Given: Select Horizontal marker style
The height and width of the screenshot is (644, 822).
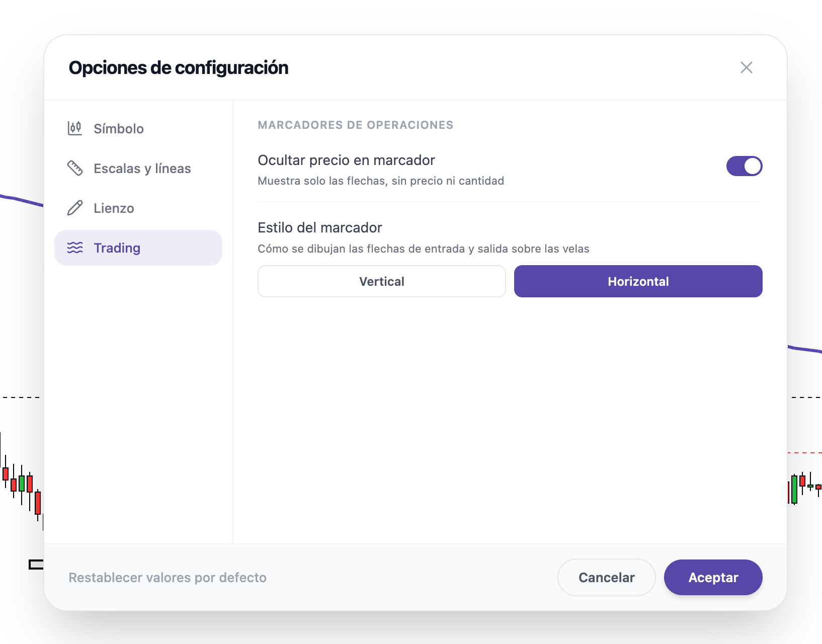Looking at the screenshot, I should pos(638,281).
